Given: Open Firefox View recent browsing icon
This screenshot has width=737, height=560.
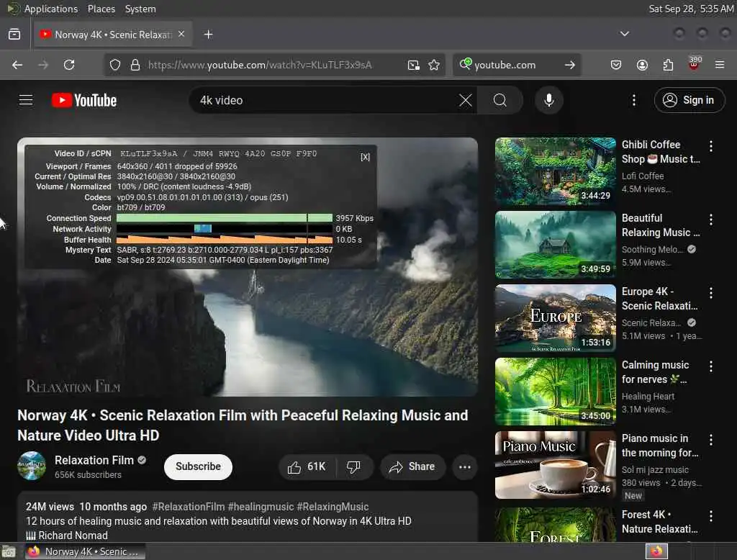Looking at the screenshot, I should coord(14,35).
